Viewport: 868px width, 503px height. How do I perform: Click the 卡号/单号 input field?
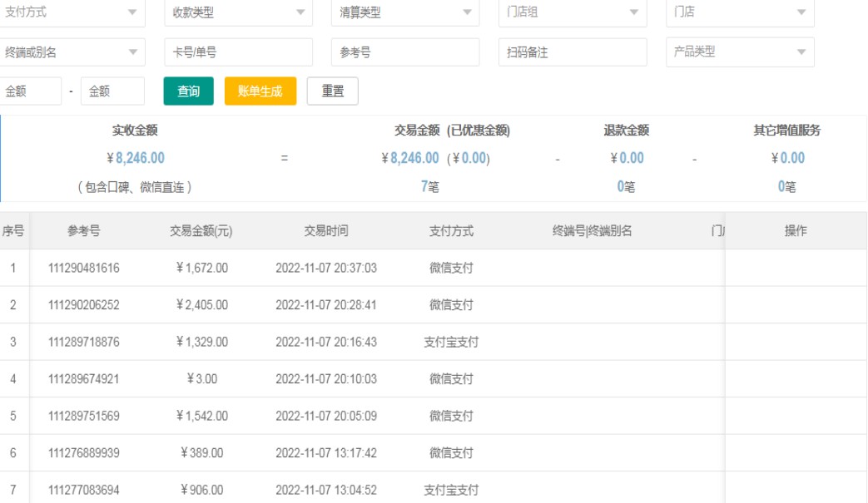(238, 52)
